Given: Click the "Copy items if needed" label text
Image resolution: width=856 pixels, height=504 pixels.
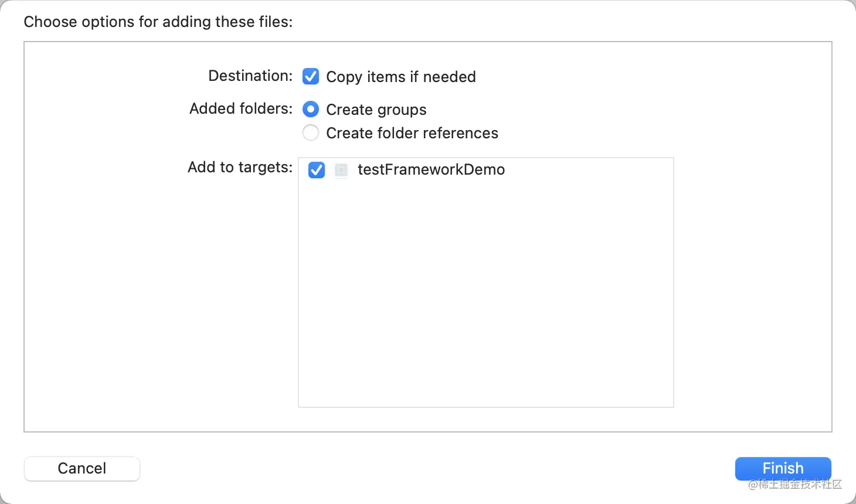Looking at the screenshot, I should tap(400, 77).
